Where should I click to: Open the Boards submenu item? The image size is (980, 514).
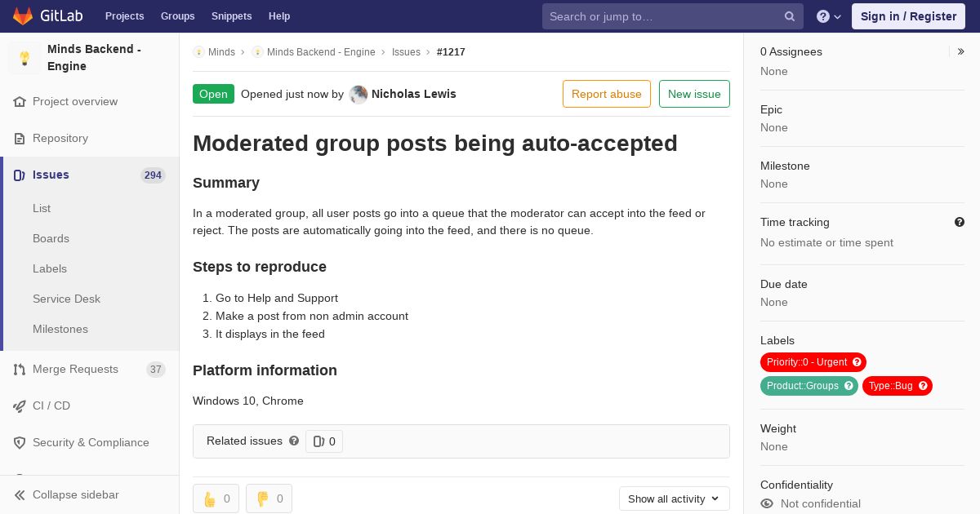click(51, 238)
